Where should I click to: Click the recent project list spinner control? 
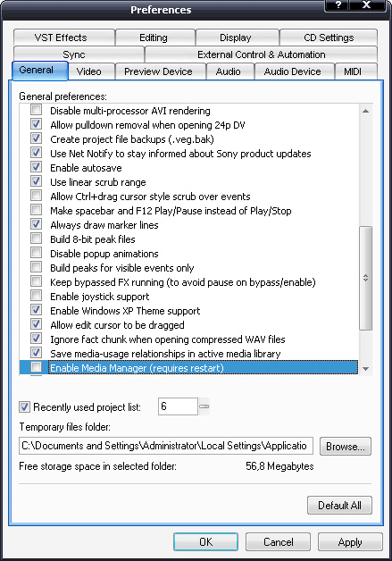(x=204, y=406)
